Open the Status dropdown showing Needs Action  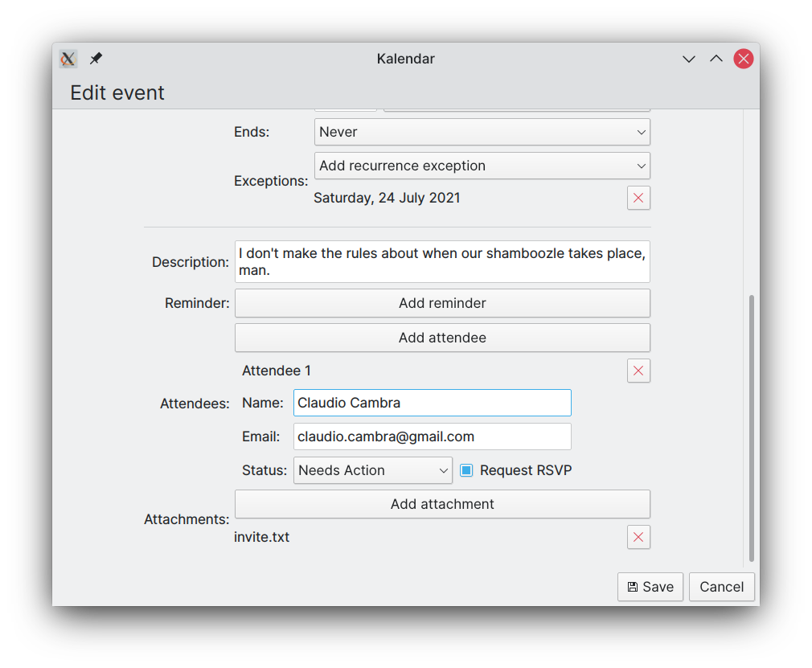372,470
